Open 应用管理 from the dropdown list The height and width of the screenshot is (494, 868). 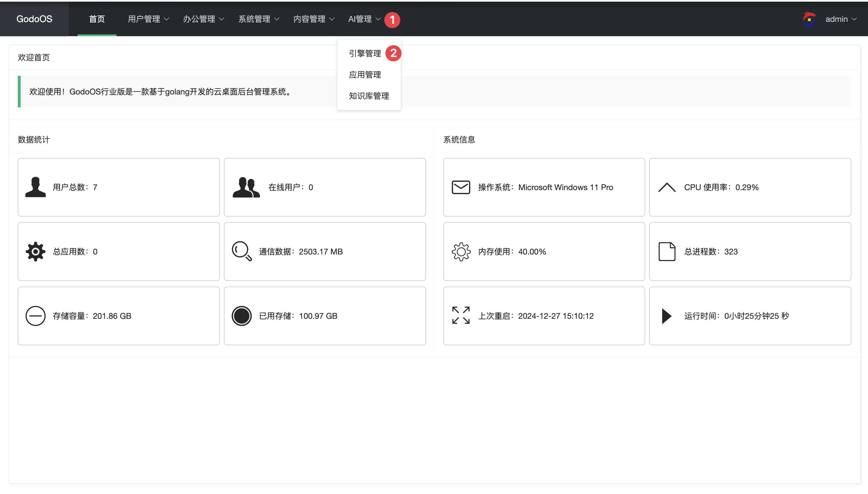click(365, 74)
